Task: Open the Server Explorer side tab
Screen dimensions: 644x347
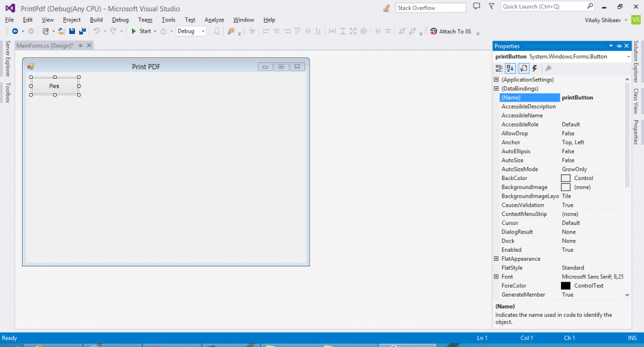Action: click(8, 59)
